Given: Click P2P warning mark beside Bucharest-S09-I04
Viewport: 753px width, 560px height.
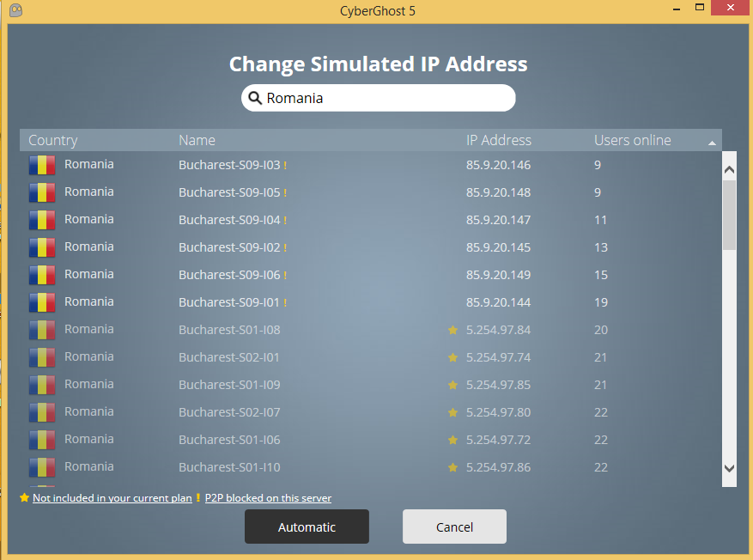Looking at the screenshot, I should point(285,220).
